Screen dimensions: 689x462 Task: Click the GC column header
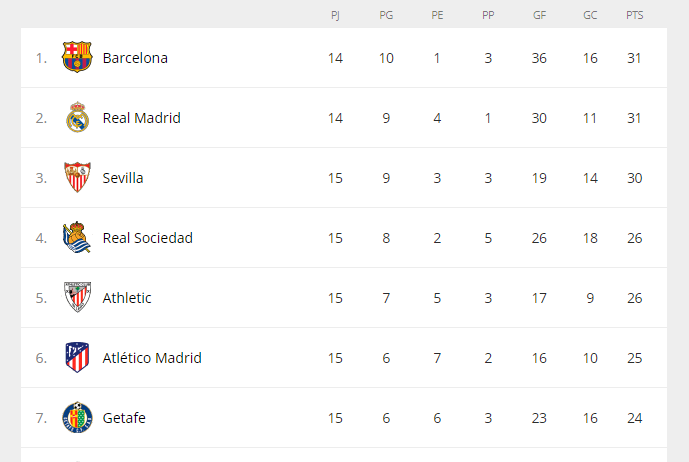[x=590, y=15]
